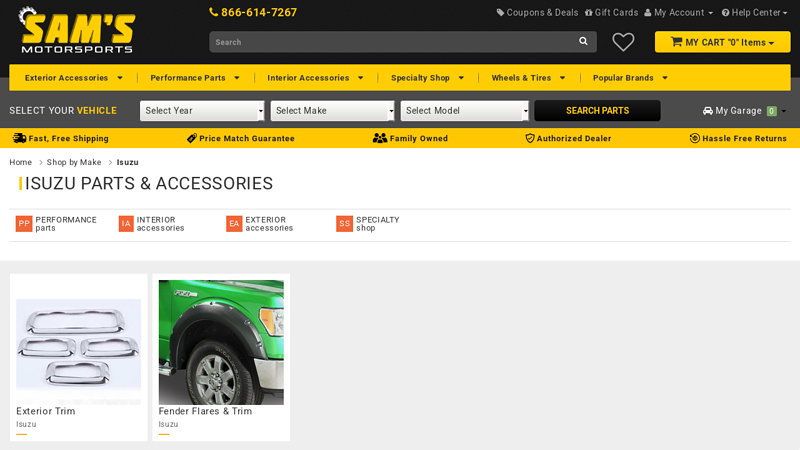Screen dimensions: 800x450
Task: Click the Isuzu breadcrumb text
Action: [128, 162]
